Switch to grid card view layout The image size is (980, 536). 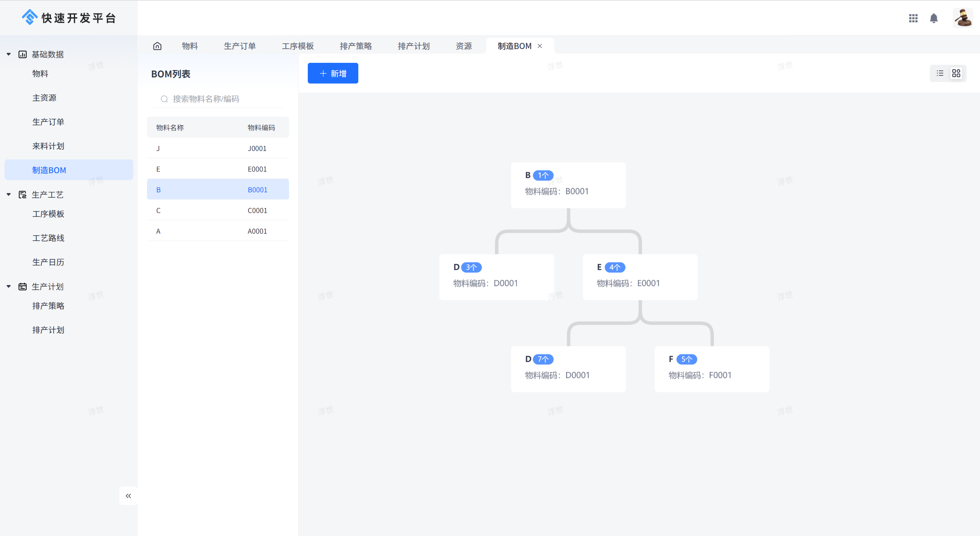tap(956, 73)
